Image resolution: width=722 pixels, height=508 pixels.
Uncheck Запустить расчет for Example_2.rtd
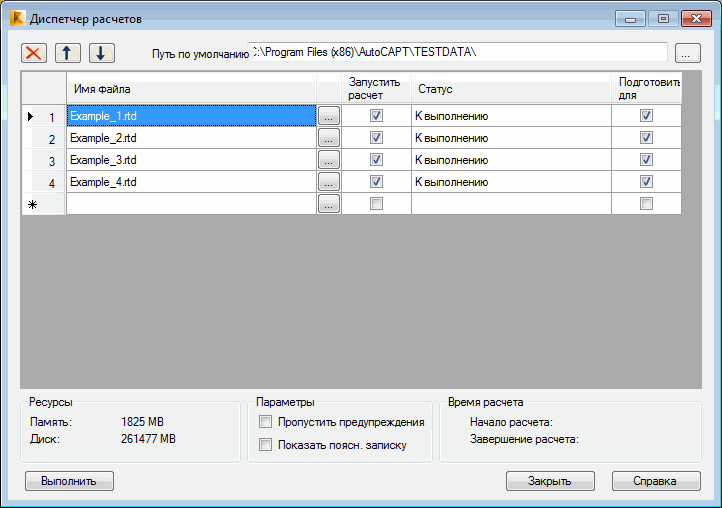(376, 137)
